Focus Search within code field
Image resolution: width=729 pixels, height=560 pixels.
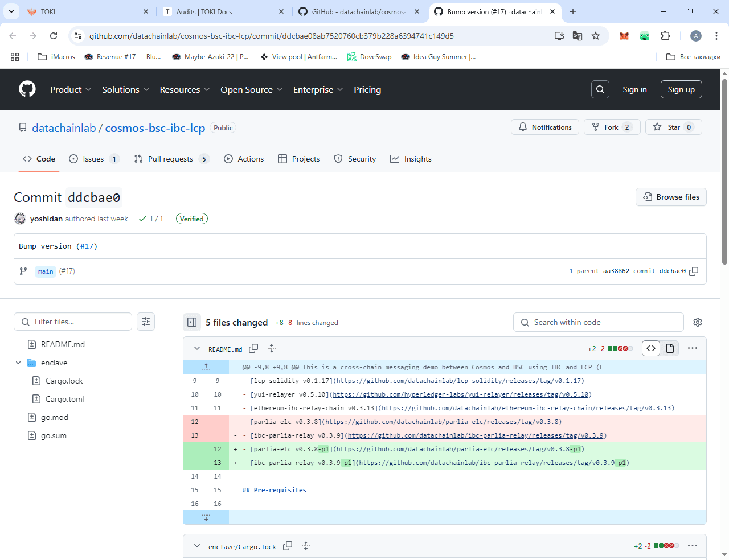[x=598, y=322]
